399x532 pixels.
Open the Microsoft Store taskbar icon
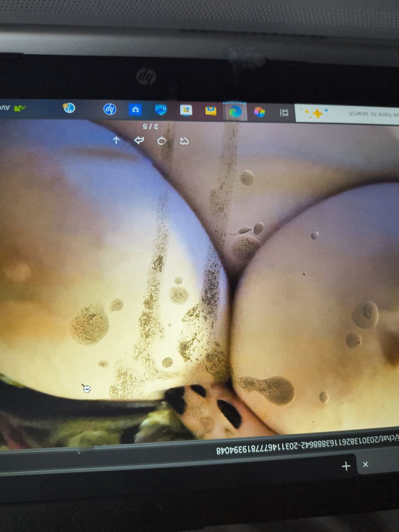pos(186,110)
